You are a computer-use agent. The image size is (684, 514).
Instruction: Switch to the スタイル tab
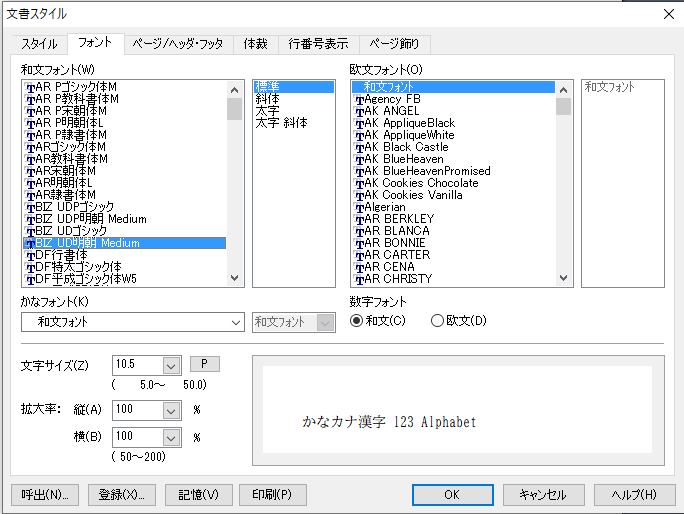click(x=39, y=44)
